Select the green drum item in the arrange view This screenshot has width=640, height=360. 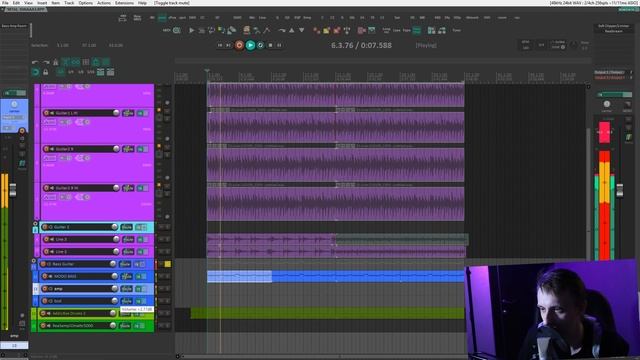pos(327,313)
